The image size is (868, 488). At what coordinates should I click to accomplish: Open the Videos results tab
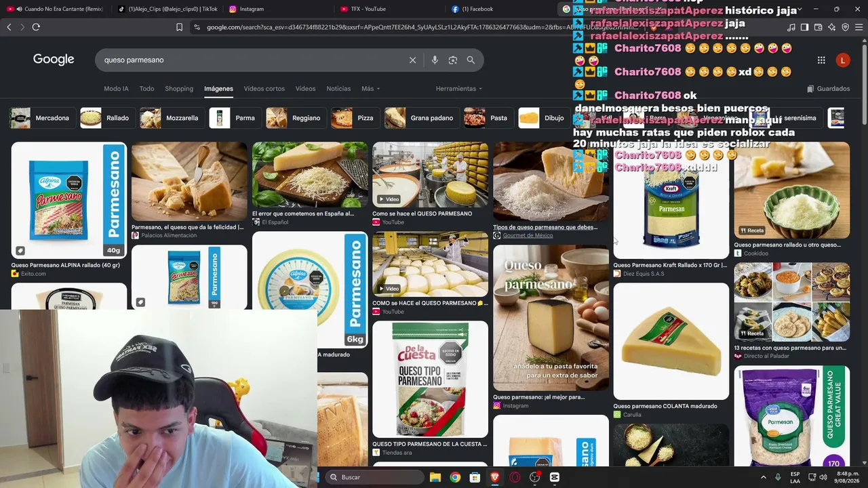(x=305, y=89)
